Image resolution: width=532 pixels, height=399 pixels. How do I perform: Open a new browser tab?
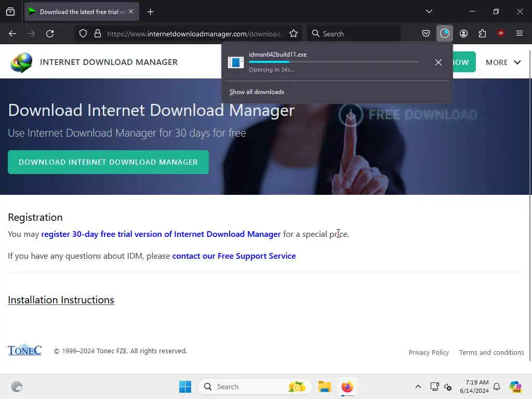[x=151, y=12]
